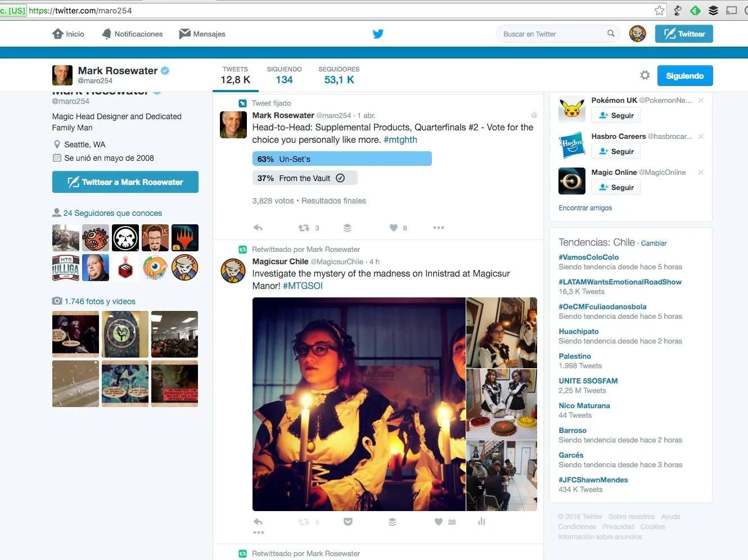Click Magic Online avatar
The width and height of the screenshot is (748, 560).
(572, 181)
